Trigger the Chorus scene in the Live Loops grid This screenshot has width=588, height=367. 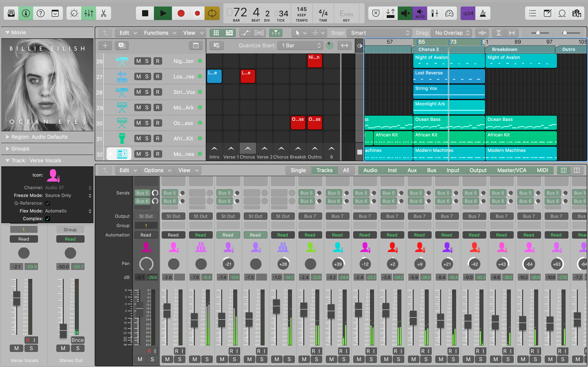[x=248, y=149]
